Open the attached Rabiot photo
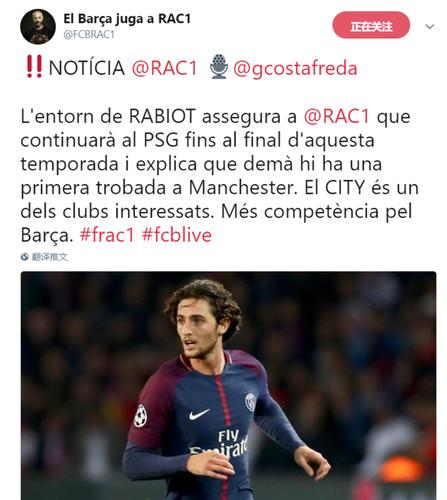Viewport: 447px width, 500px height. tap(228, 386)
